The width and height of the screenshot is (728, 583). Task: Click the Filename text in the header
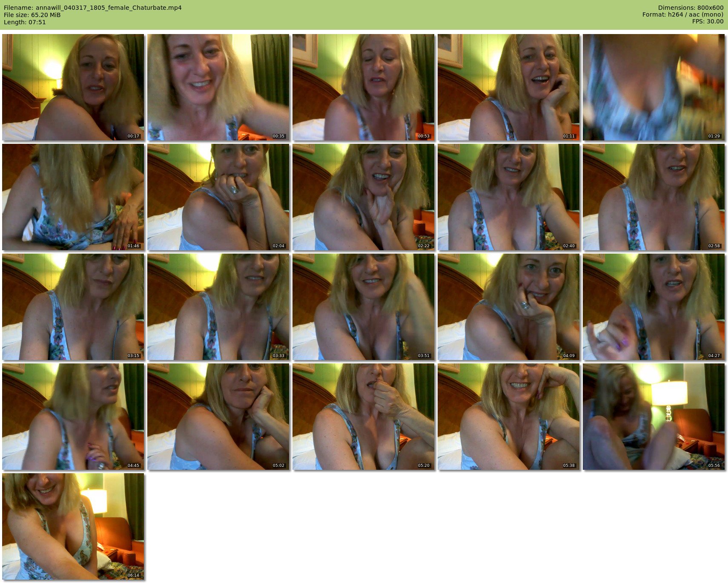coord(93,8)
